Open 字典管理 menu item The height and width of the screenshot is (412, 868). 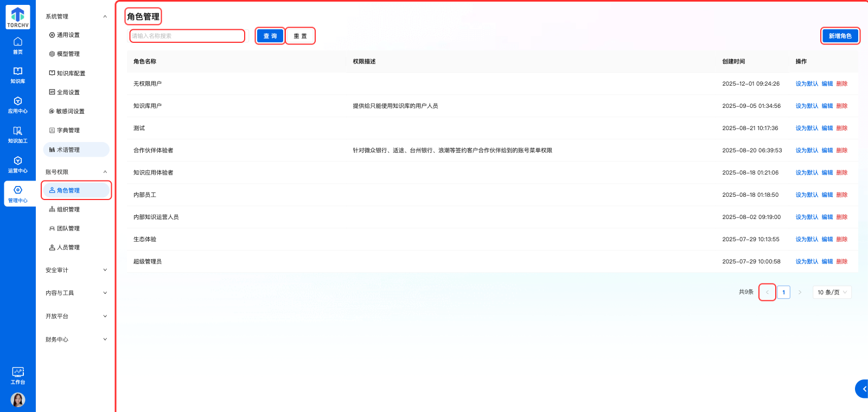tap(76, 130)
